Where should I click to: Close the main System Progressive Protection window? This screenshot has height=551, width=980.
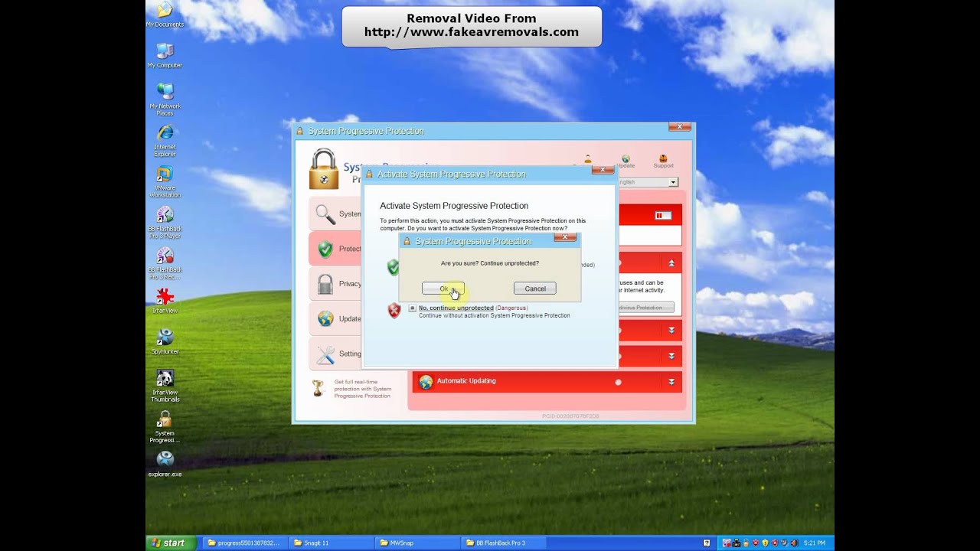click(x=680, y=127)
